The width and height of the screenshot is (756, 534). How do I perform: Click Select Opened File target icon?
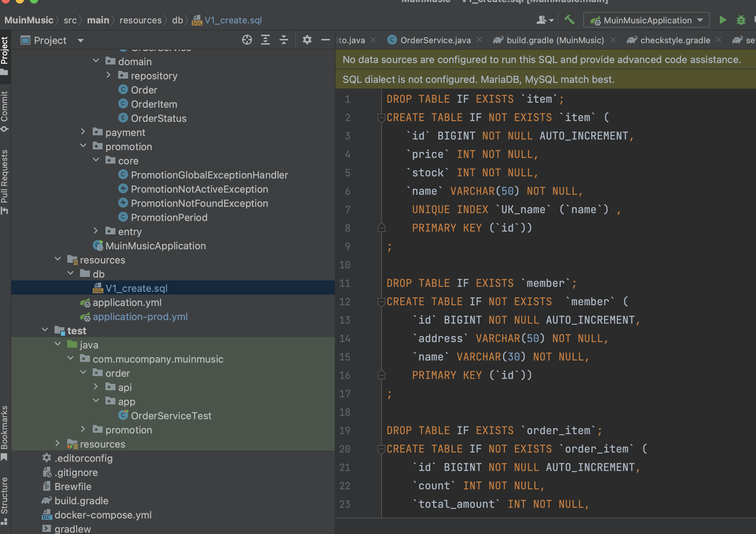pos(247,40)
